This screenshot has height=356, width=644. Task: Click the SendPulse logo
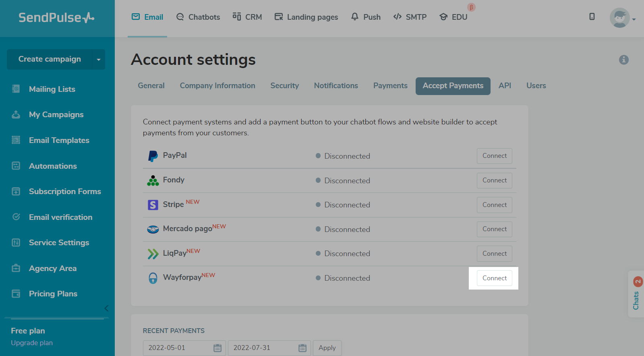coord(56,18)
